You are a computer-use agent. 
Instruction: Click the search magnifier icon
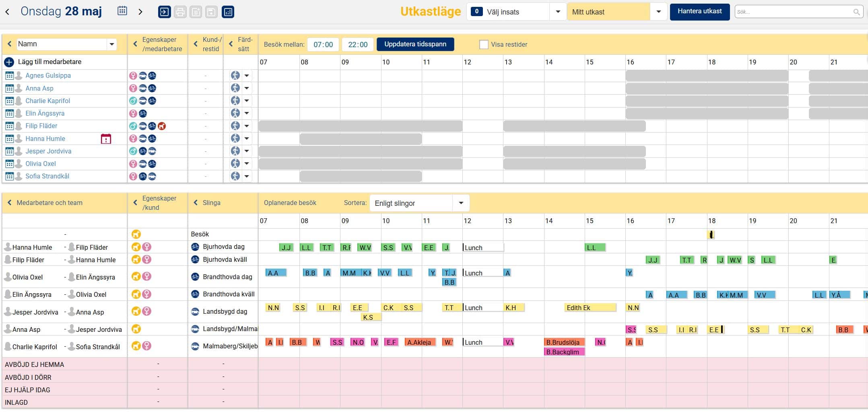[856, 12]
